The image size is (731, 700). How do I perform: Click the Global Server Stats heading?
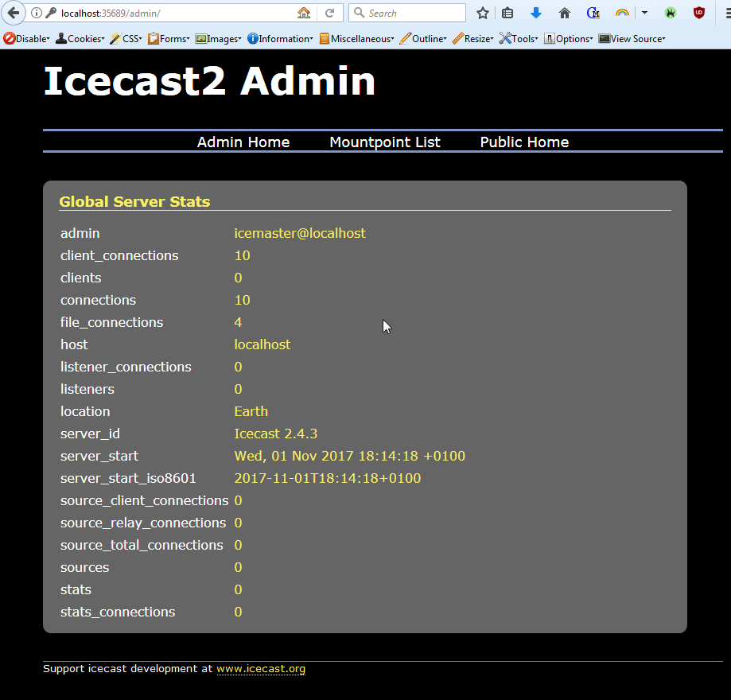[134, 201]
